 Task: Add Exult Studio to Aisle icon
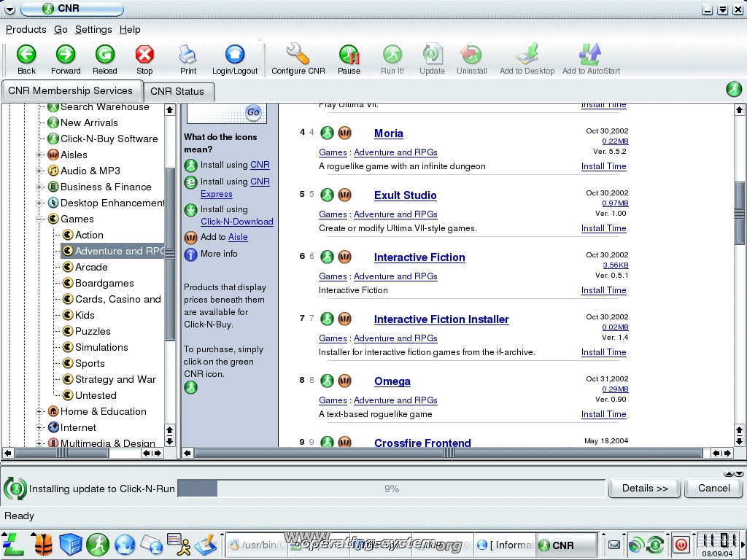pyautogui.click(x=344, y=195)
